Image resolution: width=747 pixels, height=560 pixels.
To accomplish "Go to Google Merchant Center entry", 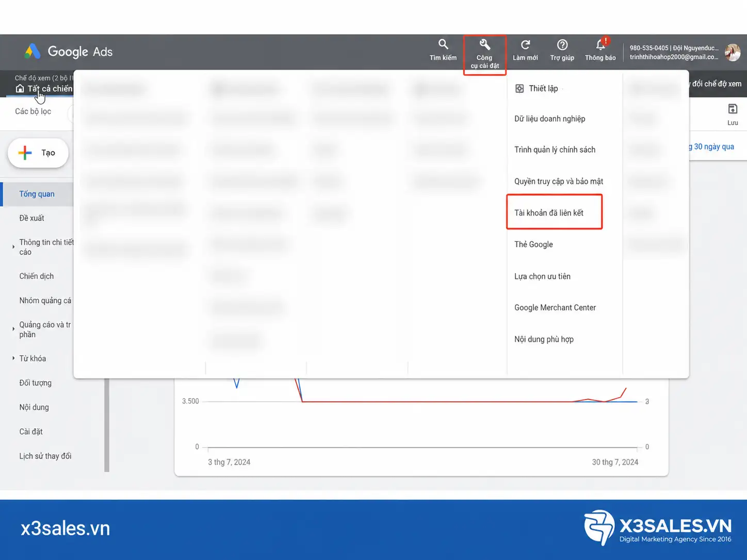I will [x=555, y=307].
